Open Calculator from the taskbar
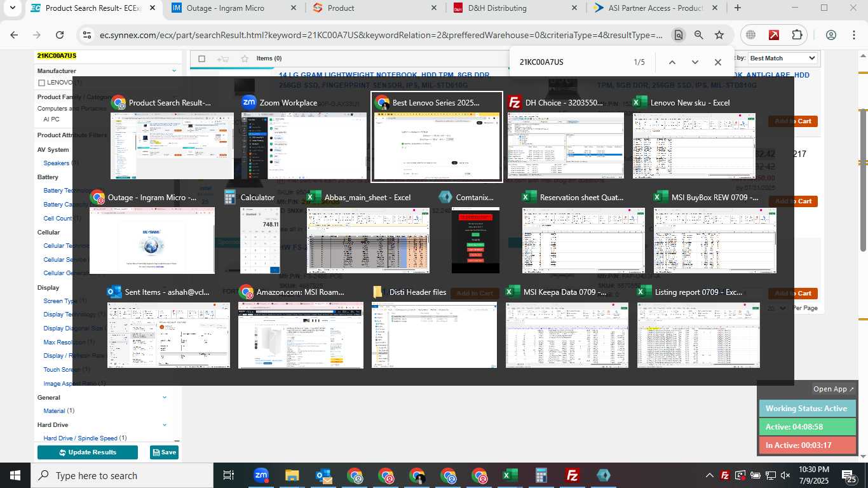 [541, 475]
